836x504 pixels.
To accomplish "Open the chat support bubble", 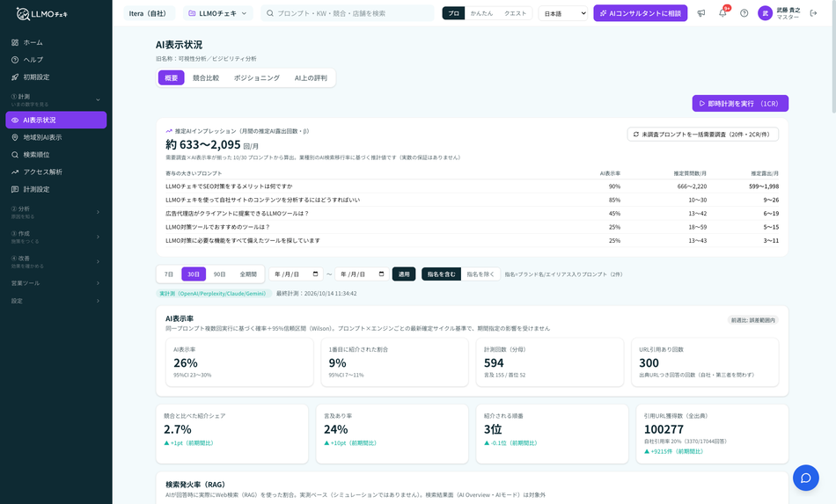I will [x=805, y=478].
